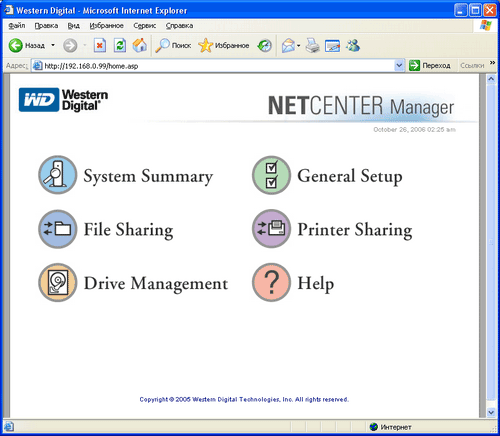
Task: Click the System Summary link text
Action: tap(148, 176)
